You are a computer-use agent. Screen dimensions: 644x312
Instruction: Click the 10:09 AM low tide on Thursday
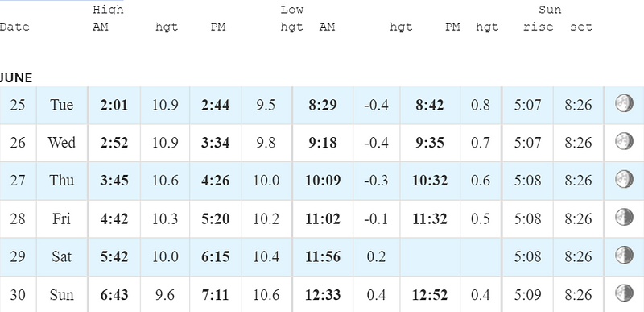[323, 181]
